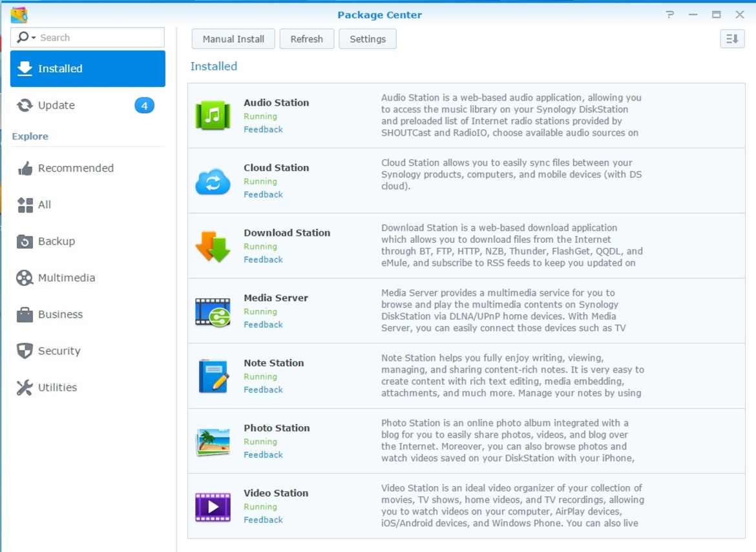The width and height of the screenshot is (756, 552).
Task: Open the Settings button
Action: pyautogui.click(x=368, y=39)
